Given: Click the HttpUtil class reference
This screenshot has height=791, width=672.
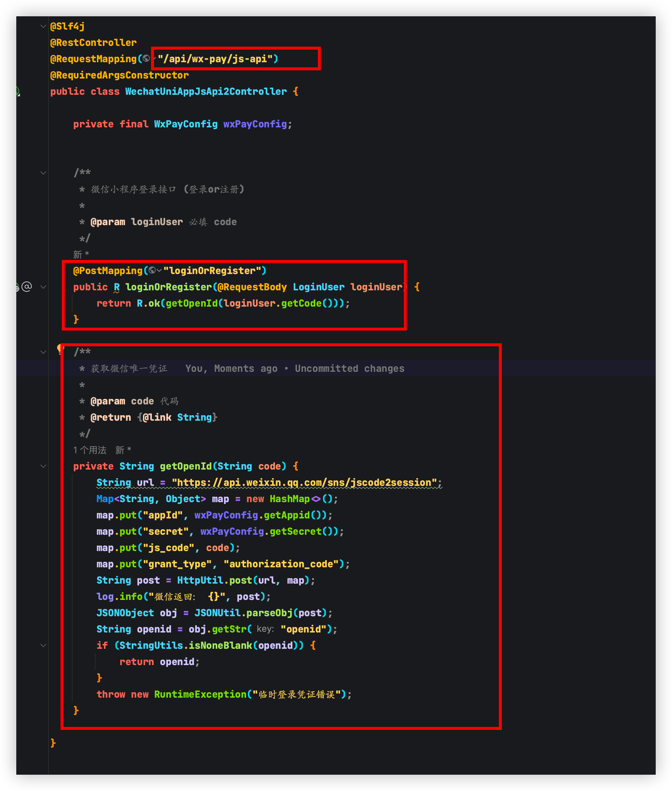Looking at the screenshot, I should pos(200,580).
